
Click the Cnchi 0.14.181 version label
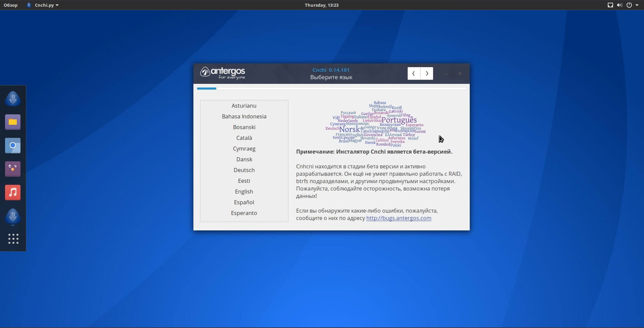[331, 70]
